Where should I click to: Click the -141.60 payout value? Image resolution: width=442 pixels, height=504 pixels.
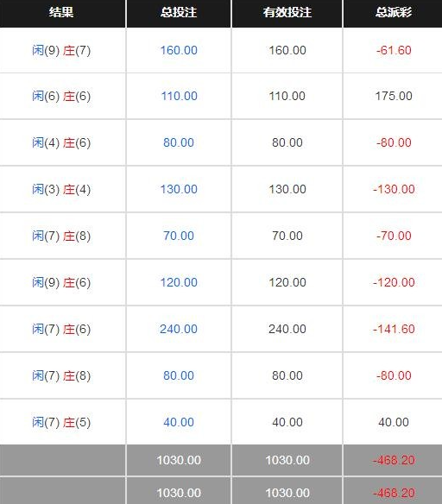(x=394, y=329)
